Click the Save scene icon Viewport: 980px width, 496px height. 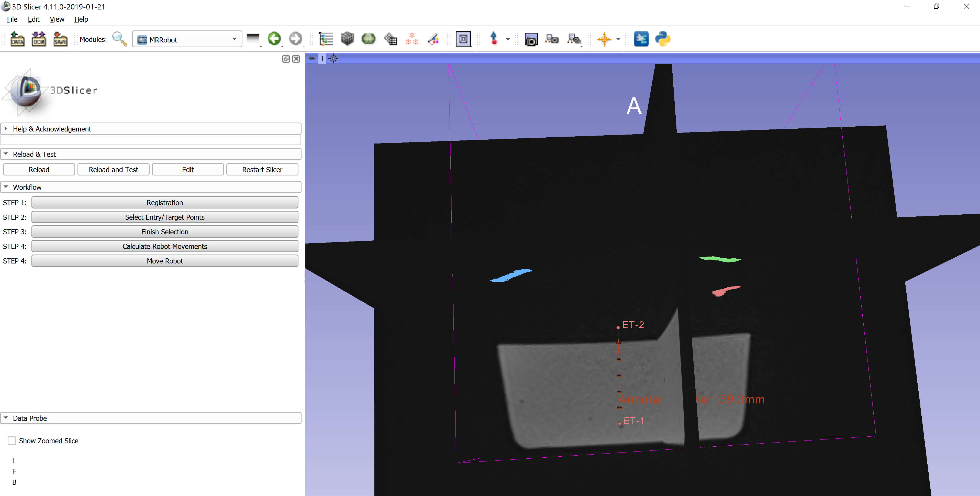click(x=60, y=39)
